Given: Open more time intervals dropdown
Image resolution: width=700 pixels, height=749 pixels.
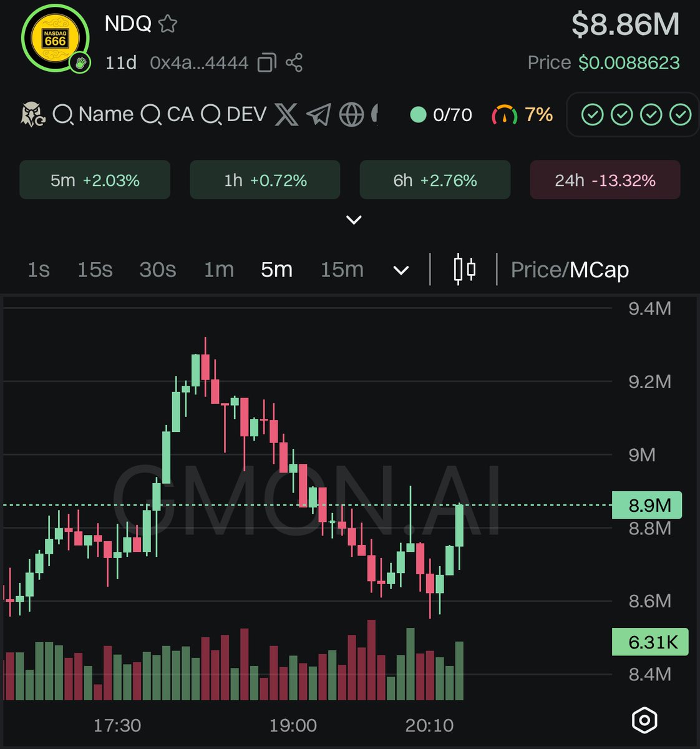Looking at the screenshot, I should (x=401, y=271).
